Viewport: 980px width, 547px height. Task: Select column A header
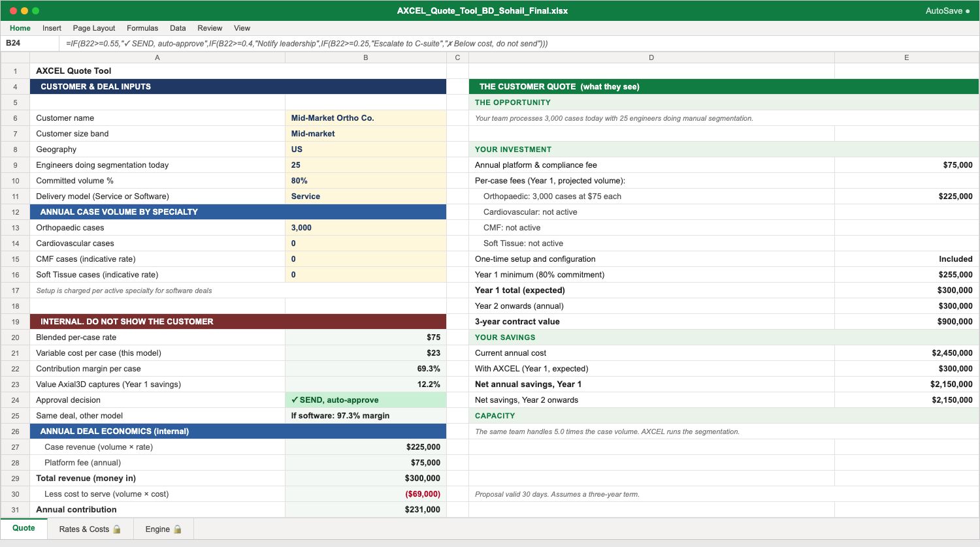157,57
